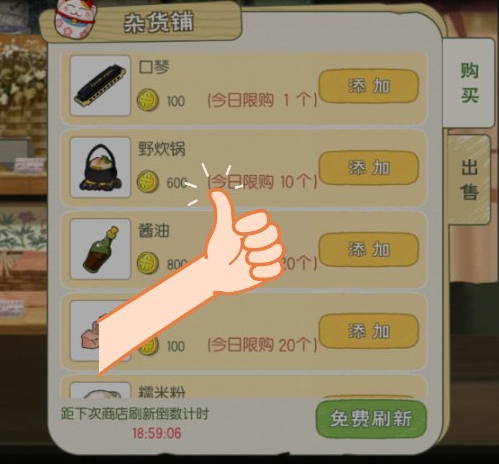Add 酱油 with the 添加 button

pyautogui.click(x=369, y=250)
